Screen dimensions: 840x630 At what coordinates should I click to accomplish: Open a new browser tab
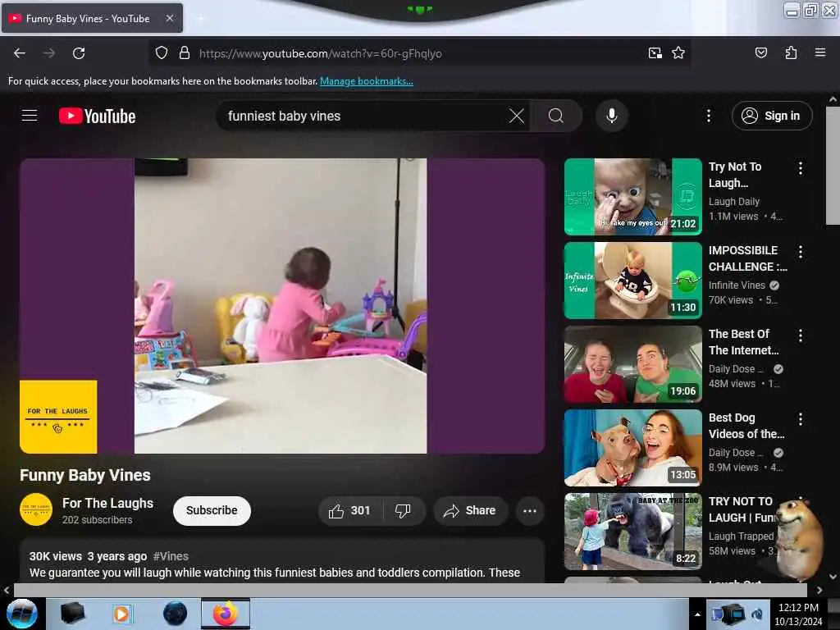[201, 18]
